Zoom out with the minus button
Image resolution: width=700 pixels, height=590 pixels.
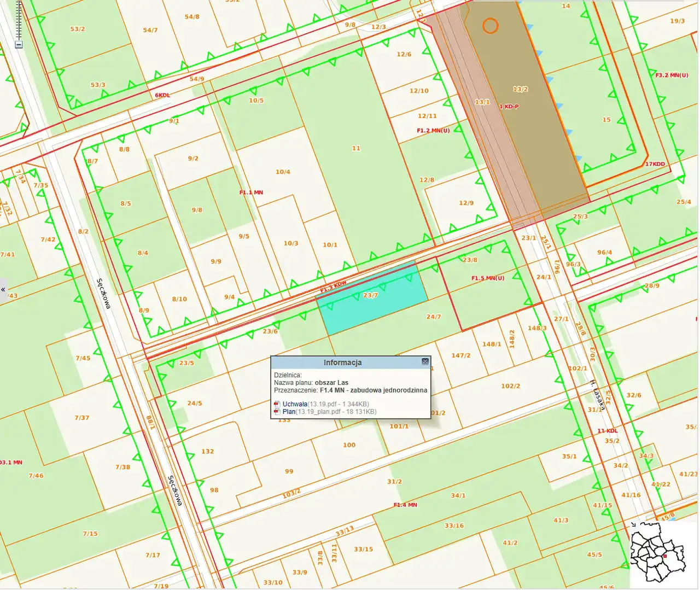point(19,44)
